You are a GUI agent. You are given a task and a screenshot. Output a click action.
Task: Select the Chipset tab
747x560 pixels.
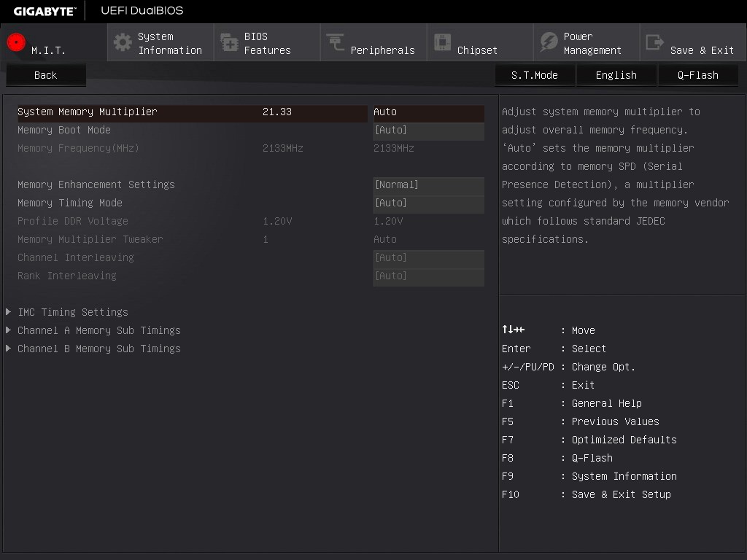point(480,43)
